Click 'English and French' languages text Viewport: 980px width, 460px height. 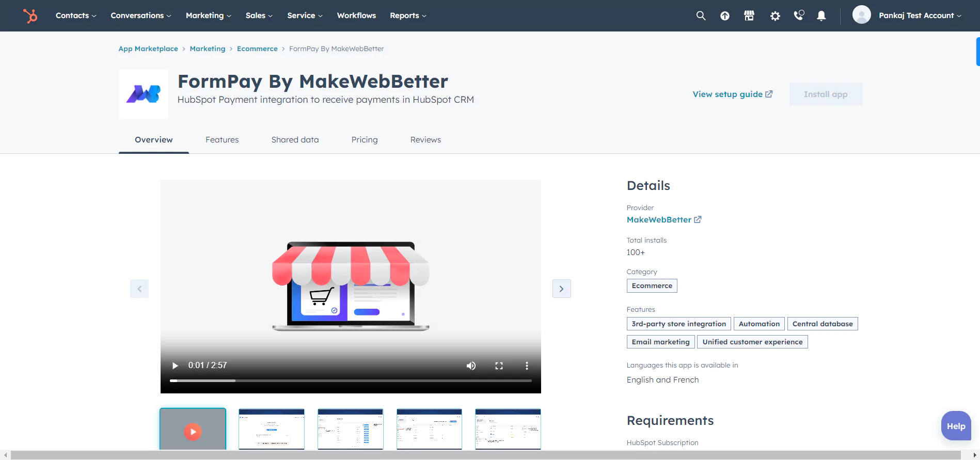(662, 380)
